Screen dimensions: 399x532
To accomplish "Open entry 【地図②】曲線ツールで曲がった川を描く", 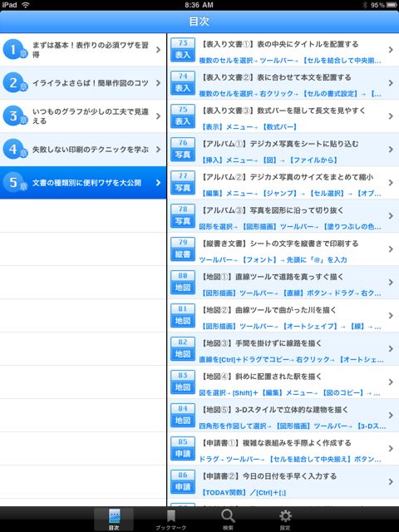I will (x=283, y=316).
